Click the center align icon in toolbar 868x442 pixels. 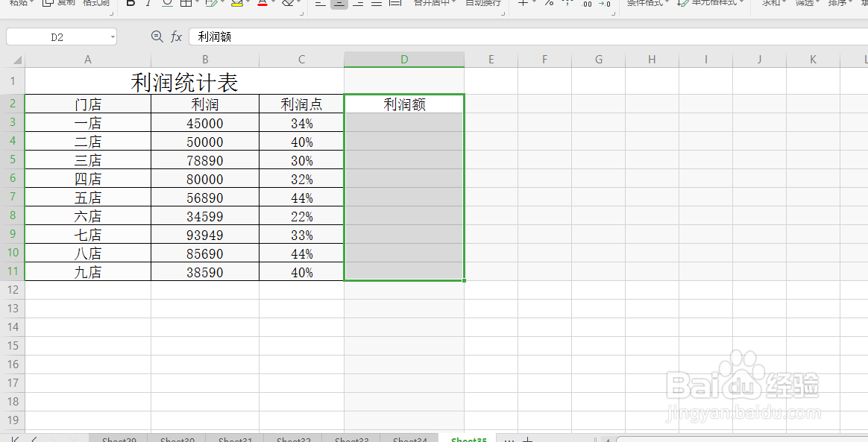coord(339,3)
